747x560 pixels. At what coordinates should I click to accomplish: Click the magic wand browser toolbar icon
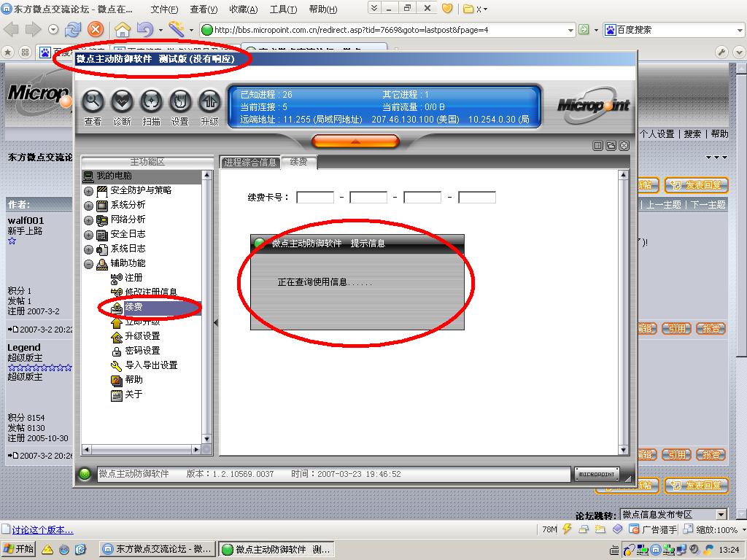click(x=177, y=29)
